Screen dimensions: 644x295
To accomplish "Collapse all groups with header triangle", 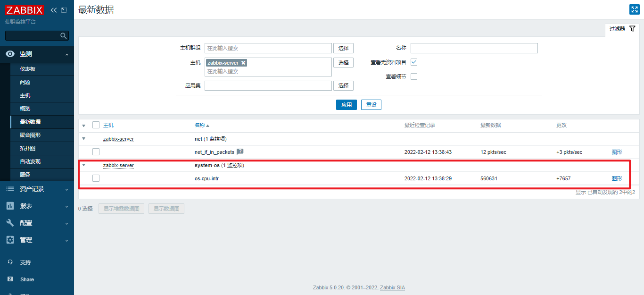I will point(84,126).
